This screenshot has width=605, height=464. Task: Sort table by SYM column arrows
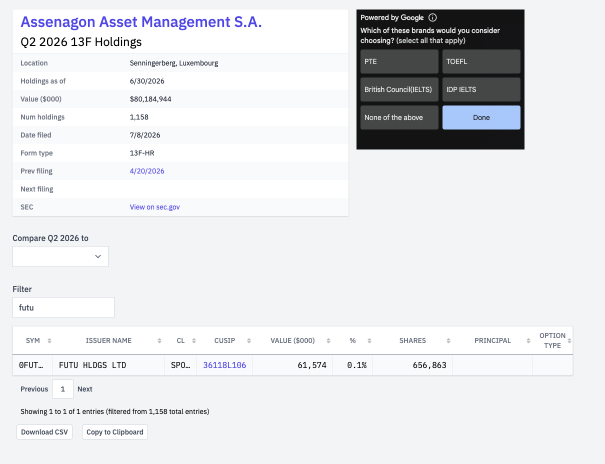coord(49,341)
